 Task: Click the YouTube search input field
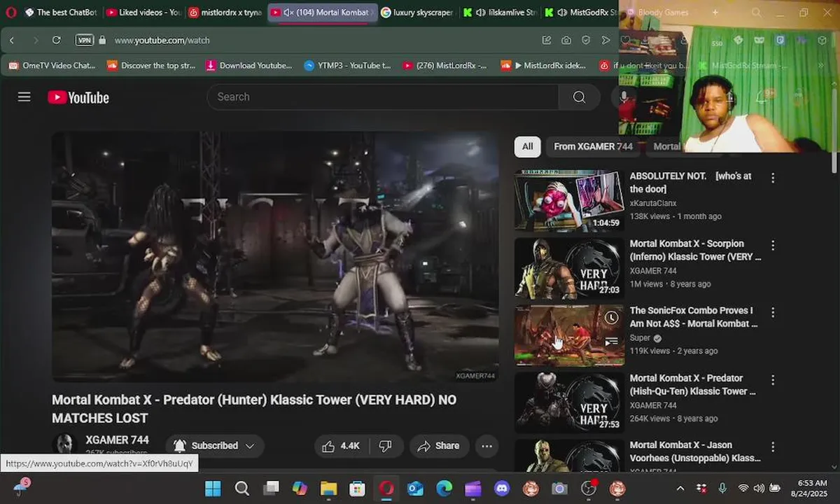point(382,97)
